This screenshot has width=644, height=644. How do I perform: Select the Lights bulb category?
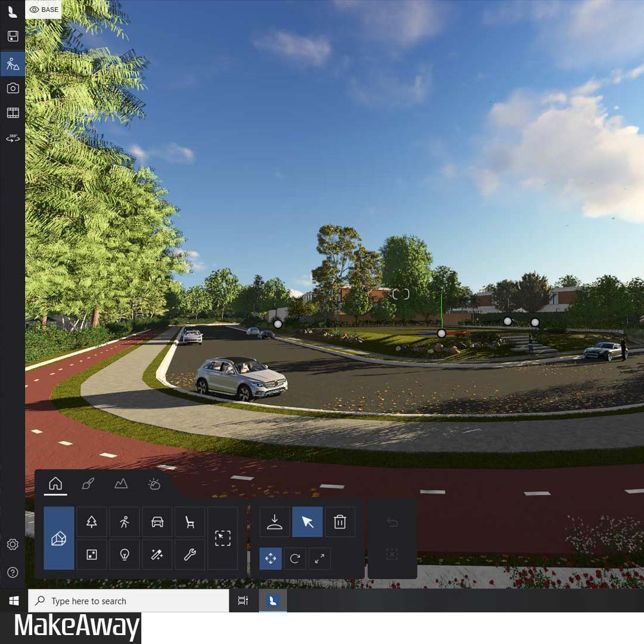pyautogui.click(x=124, y=555)
